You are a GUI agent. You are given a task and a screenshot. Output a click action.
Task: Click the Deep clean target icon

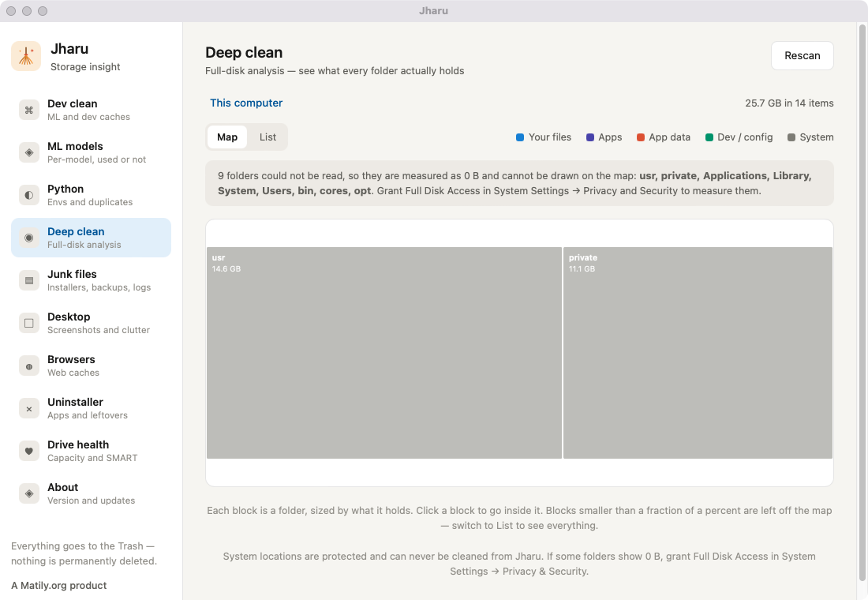(28, 238)
